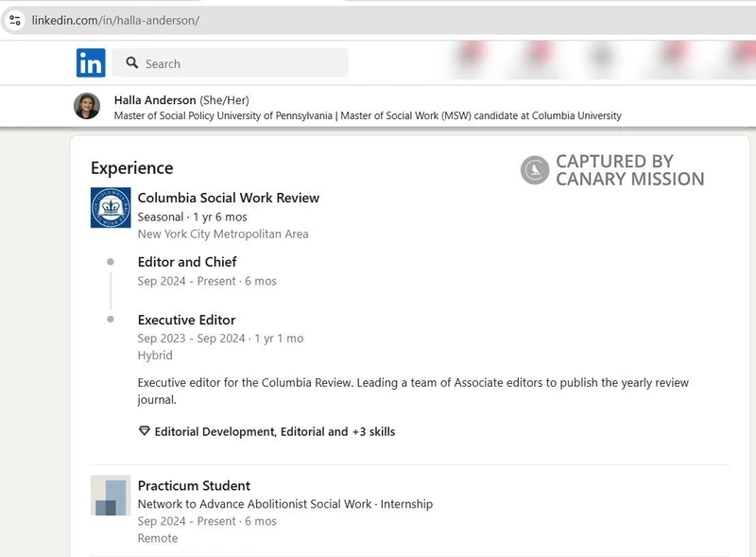Open Halla Anderson's profile photo
This screenshot has height=557, width=756.
(87, 106)
